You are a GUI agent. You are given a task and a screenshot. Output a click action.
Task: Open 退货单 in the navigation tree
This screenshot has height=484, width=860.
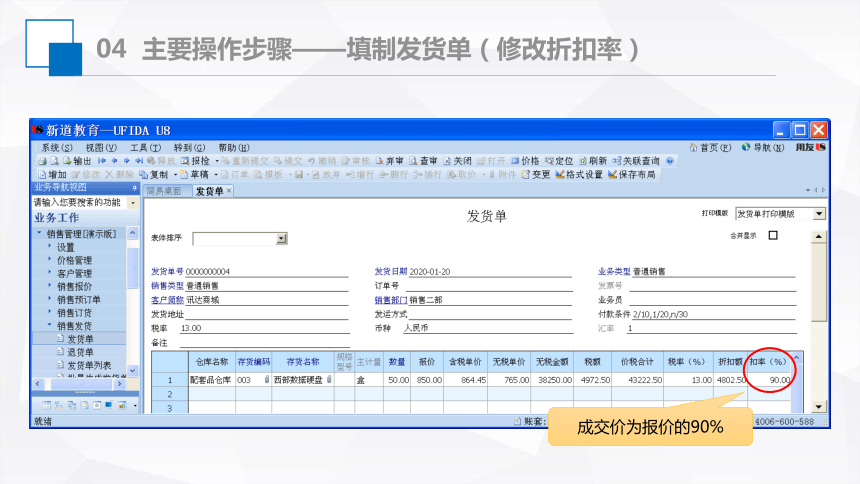tap(80, 352)
